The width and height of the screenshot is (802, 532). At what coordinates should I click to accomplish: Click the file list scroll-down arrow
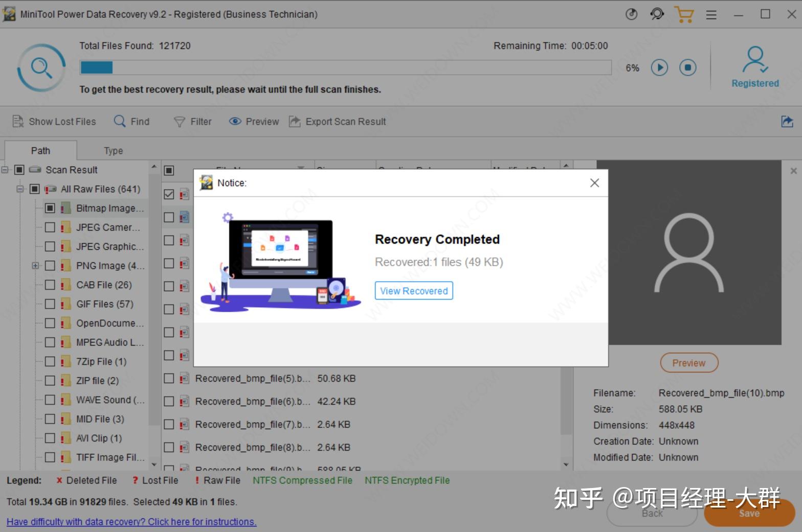(566, 465)
